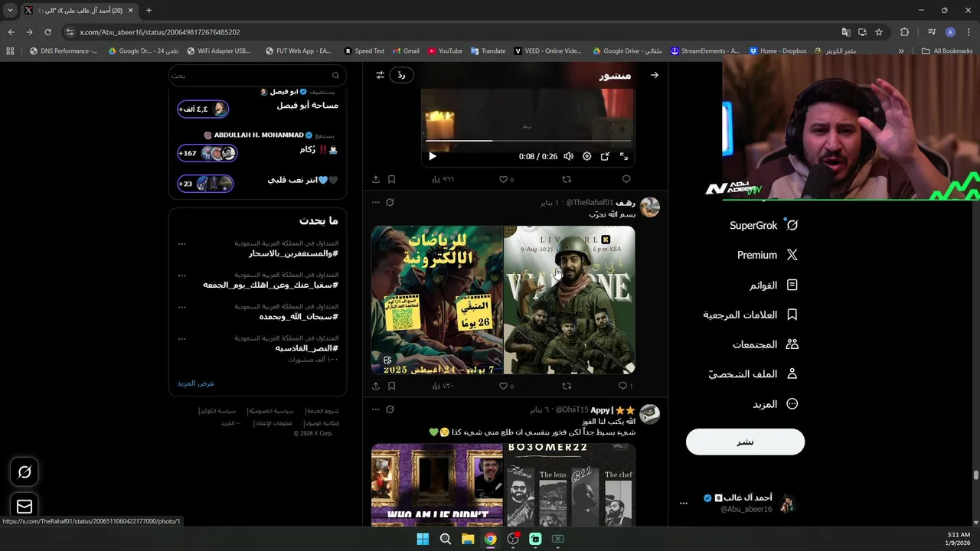This screenshot has width=980, height=551.
Task: Bookmark the video post above
Action: pyautogui.click(x=391, y=179)
